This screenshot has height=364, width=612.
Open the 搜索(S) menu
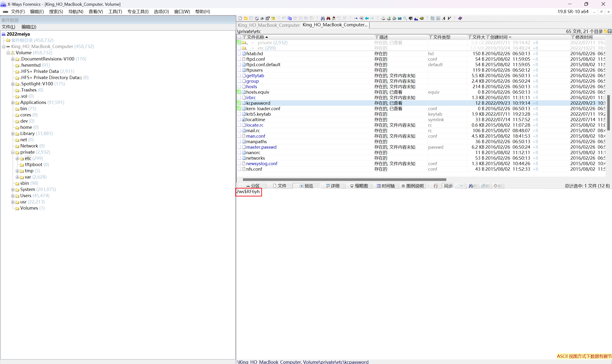(56, 11)
